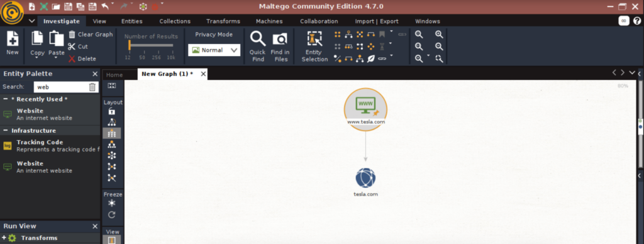The height and width of the screenshot is (244, 644).
Task: Open the Find in Files tool
Action: point(280,47)
